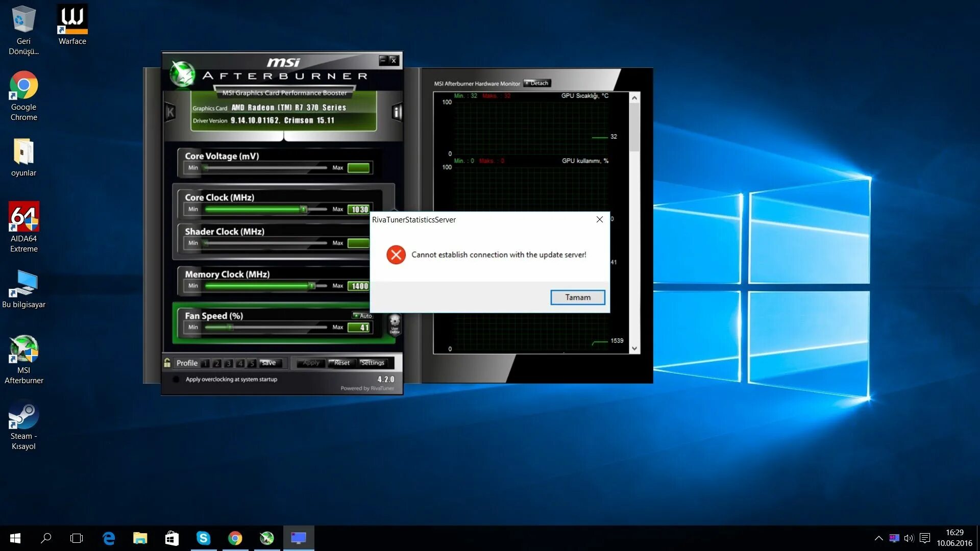Click the settings gear icon in Afterburner

[x=374, y=363]
